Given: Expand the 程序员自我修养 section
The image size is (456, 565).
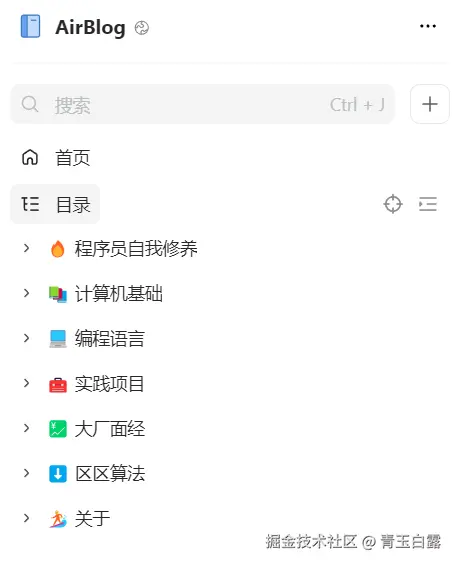Looking at the screenshot, I should [26, 248].
